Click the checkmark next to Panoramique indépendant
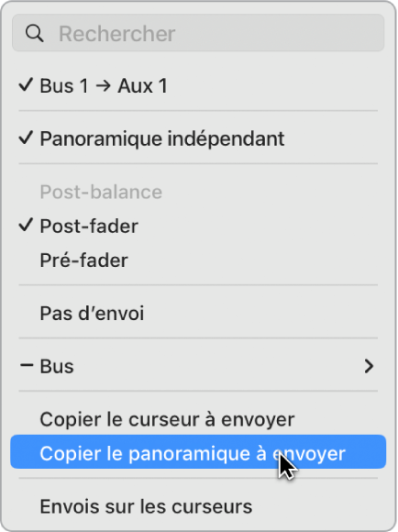The height and width of the screenshot is (532, 398). [x=26, y=138]
